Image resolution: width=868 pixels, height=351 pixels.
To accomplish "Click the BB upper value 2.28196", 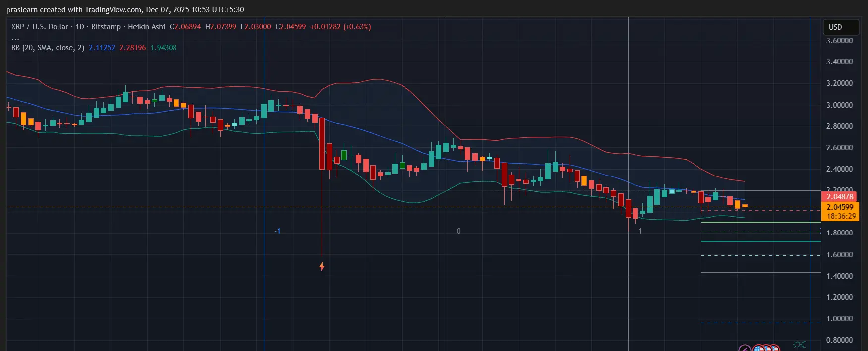I will 132,48.
